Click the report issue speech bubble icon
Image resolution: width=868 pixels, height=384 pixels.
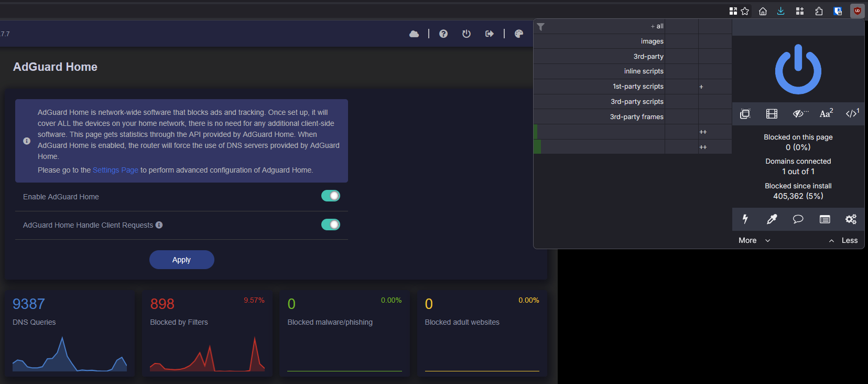click(798, 219)
